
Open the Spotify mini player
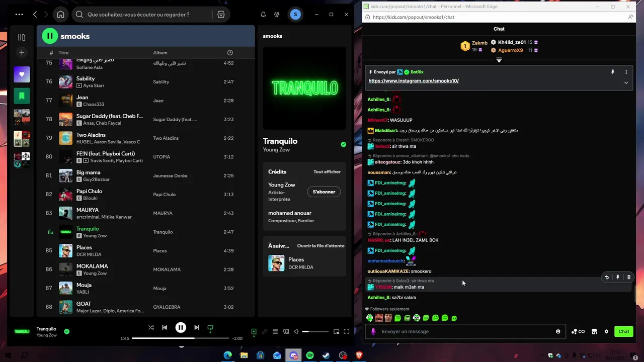336,331
